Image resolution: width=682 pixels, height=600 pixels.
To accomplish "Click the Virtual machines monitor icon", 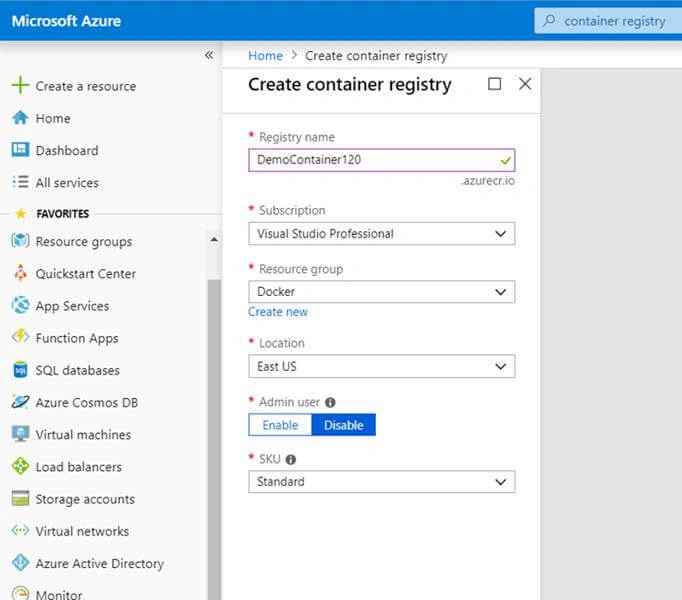I will click(x=20, y=434).
